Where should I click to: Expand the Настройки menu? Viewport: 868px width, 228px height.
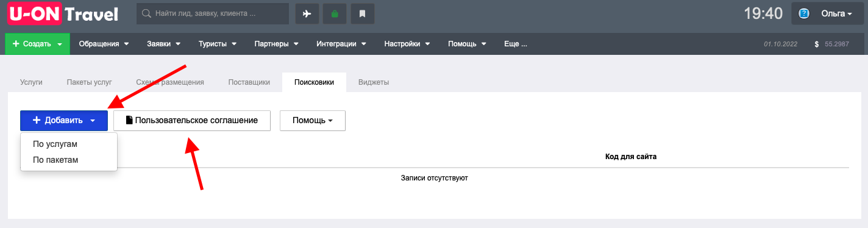[407, 44]
